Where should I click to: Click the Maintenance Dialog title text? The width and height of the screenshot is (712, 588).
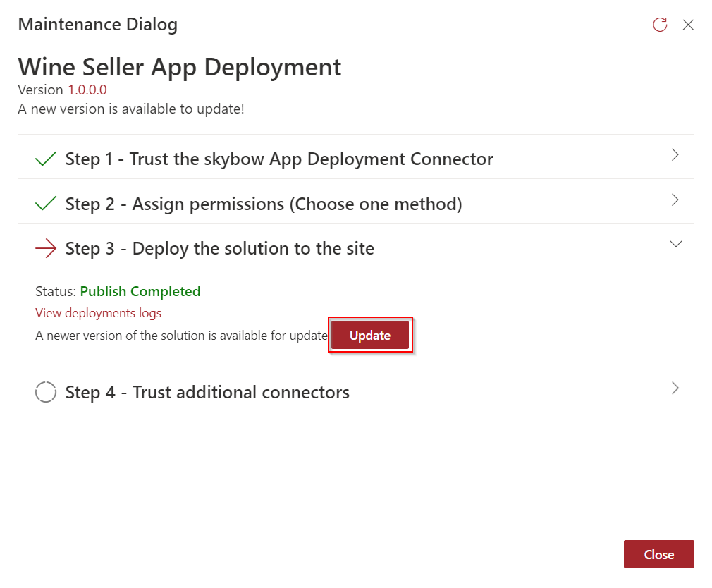click(x=97, y=25)
